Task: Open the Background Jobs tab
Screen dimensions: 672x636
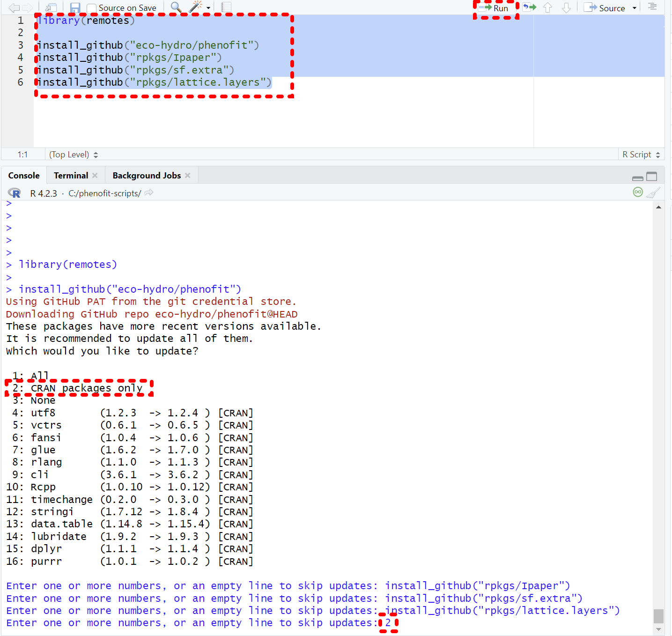Action: [x=147, y=175]
